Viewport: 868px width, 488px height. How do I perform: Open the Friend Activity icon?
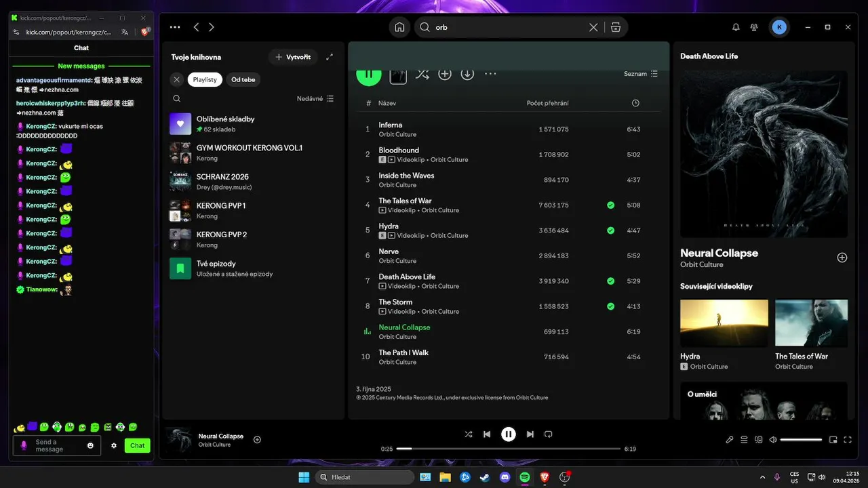tap(754, 27)
